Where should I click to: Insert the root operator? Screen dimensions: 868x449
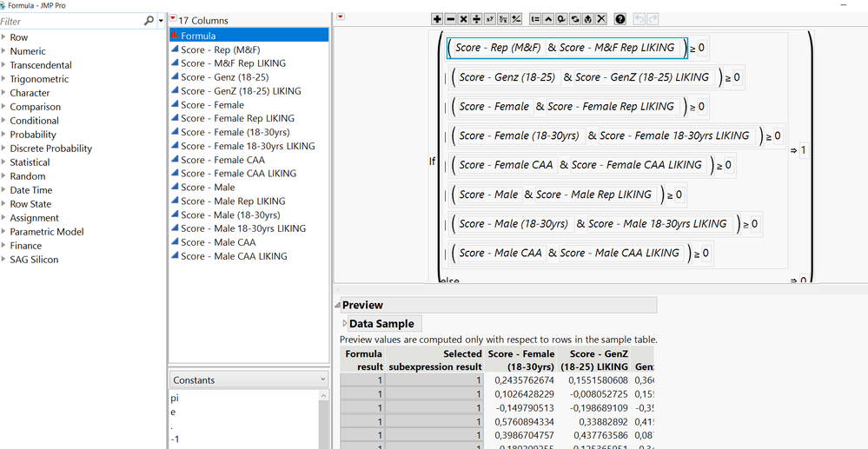[x=502, y=19]
